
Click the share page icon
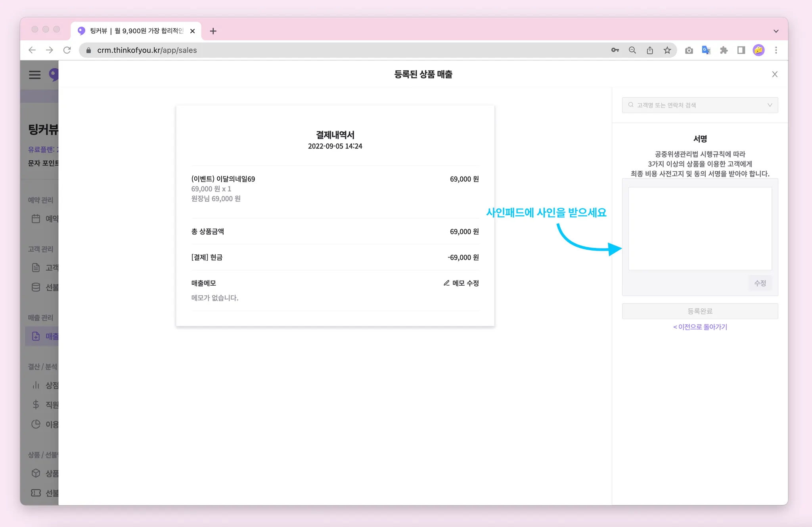click(x=650, y=50)
